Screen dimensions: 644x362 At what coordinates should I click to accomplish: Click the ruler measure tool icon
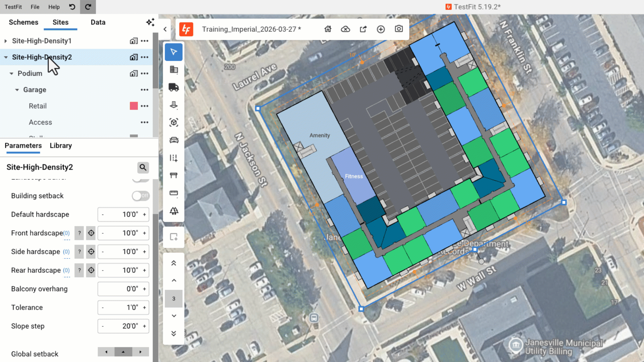(x=173, y=193)
